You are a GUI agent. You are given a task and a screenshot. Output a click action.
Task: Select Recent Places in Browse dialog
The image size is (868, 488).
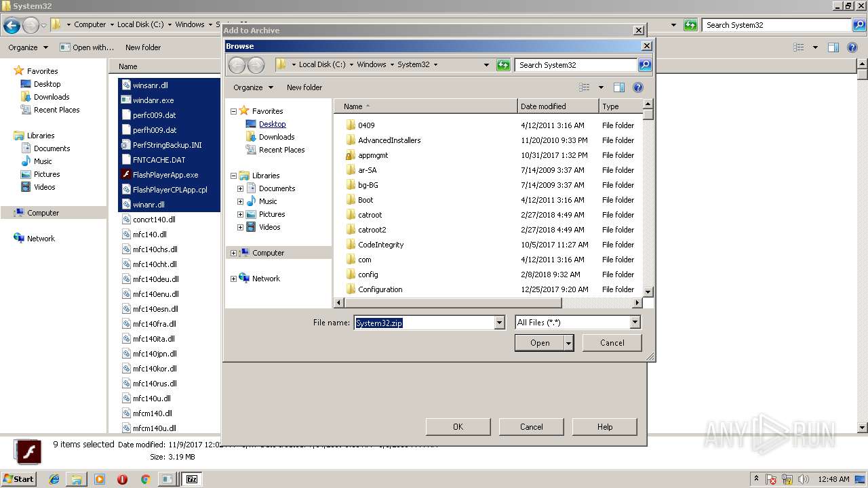(x=281, y=150)
